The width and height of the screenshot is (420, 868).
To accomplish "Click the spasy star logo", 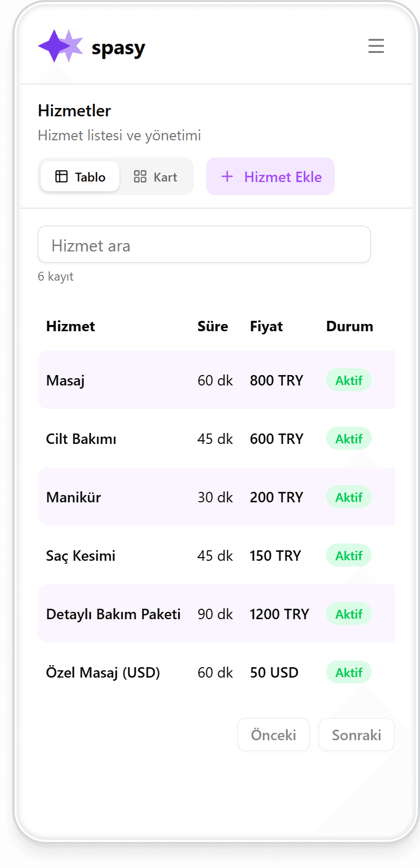I will coord(60,46).
